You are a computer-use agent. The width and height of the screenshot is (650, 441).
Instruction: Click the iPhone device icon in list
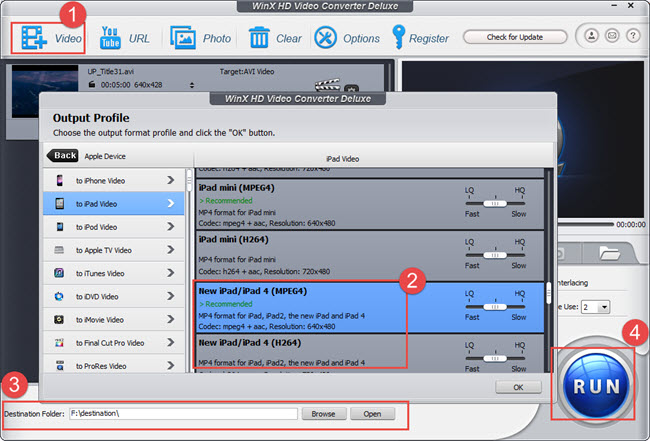(60, 180)
